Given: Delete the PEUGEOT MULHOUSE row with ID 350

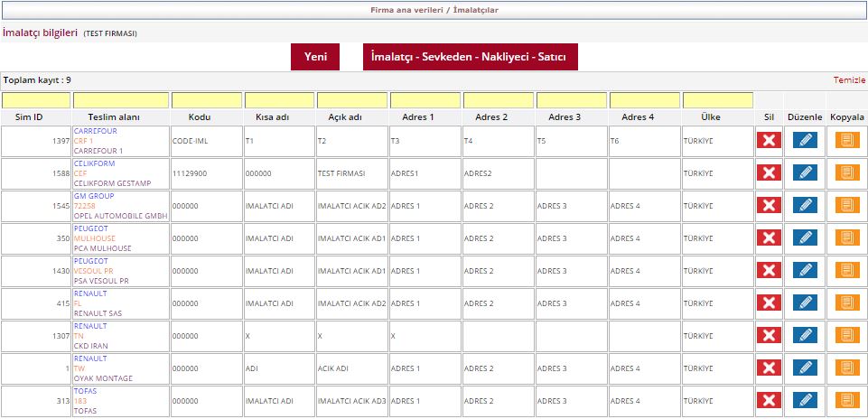Looking at the screenshot, I should (x=768, y=237).
